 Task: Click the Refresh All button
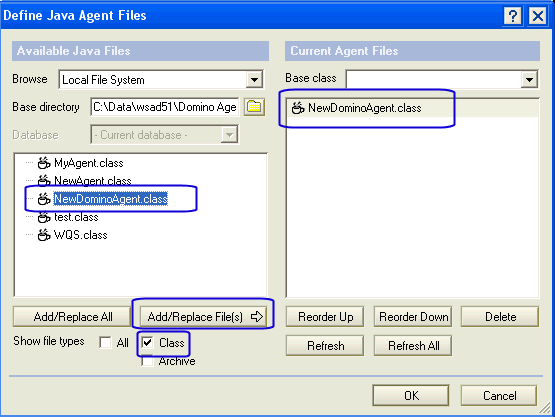(413, 345)
